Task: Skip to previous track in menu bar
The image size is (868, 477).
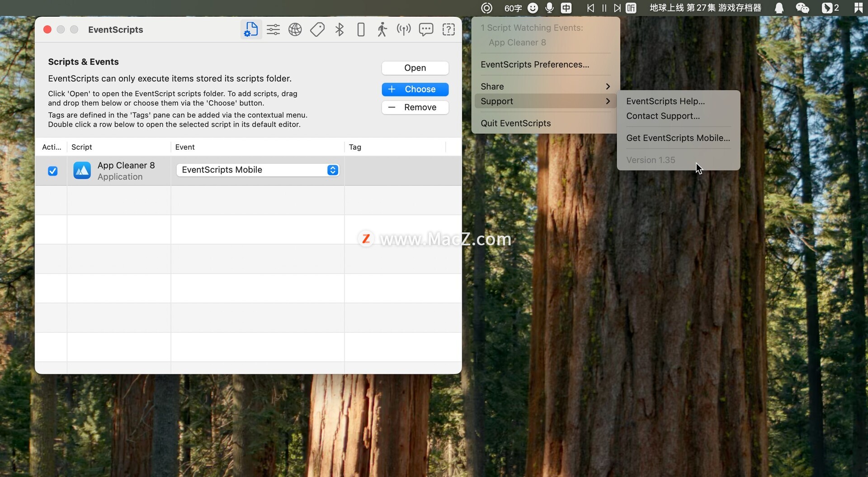Action: [590, 8]
